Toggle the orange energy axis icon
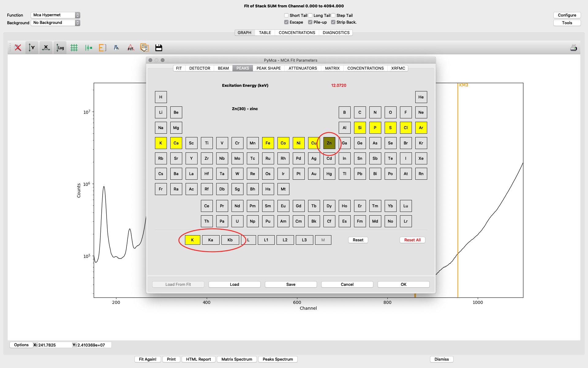 click(x=102, y=48)
